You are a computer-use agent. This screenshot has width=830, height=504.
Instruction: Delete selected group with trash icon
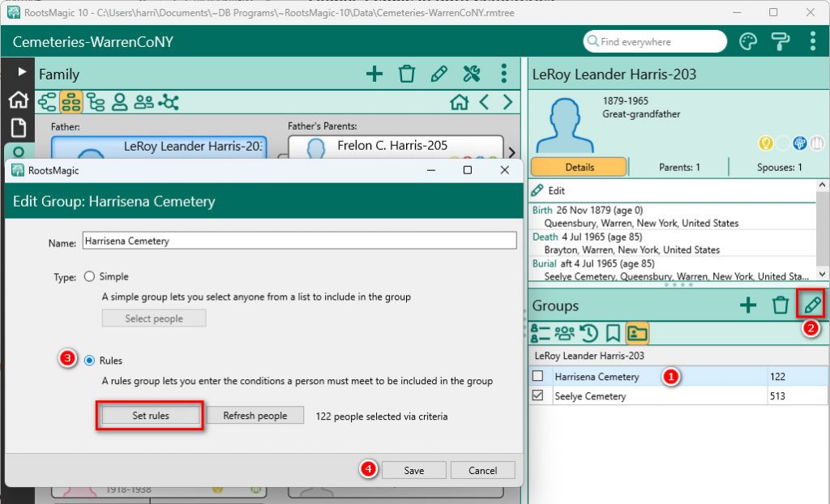[x=781, y=305]
